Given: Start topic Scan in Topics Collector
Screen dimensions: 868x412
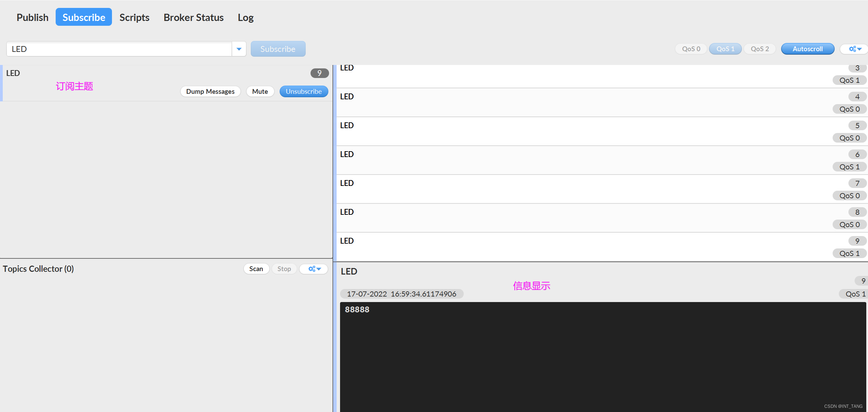Looking at the screenshot, I should click(256, 269).
